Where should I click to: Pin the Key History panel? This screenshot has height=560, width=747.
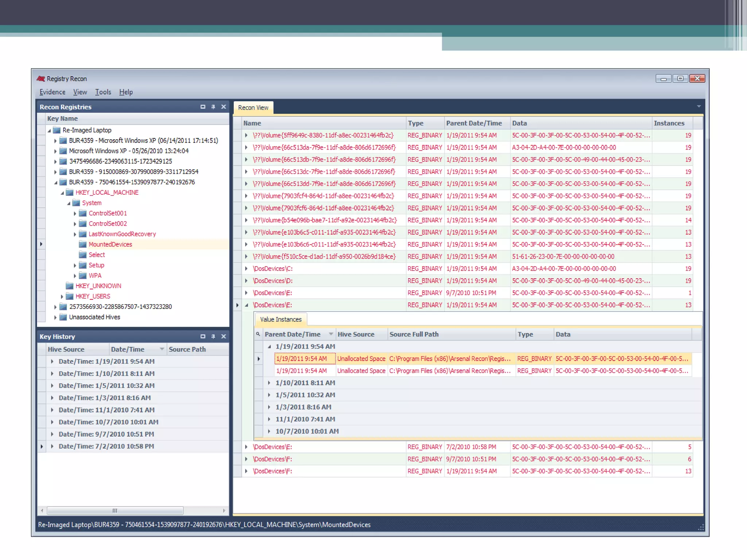pyautogui.click(x=213, y=337)
